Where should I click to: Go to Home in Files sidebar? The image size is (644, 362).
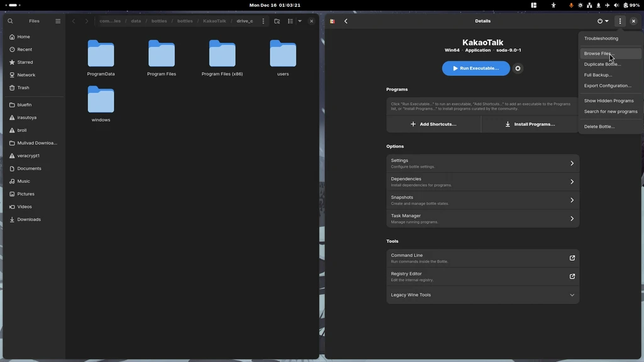(35, 36)
